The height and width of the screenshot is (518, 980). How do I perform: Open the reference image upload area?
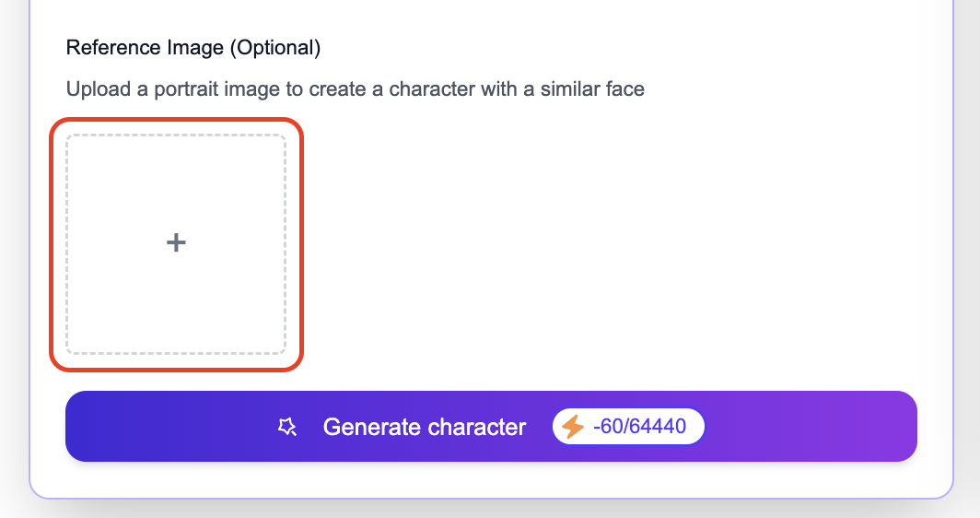pos(176,244)
